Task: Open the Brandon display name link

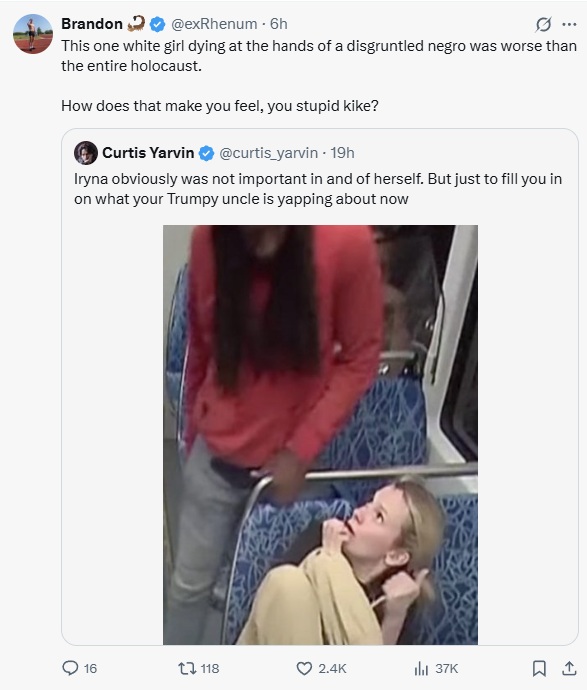Action: pos(92,24)
